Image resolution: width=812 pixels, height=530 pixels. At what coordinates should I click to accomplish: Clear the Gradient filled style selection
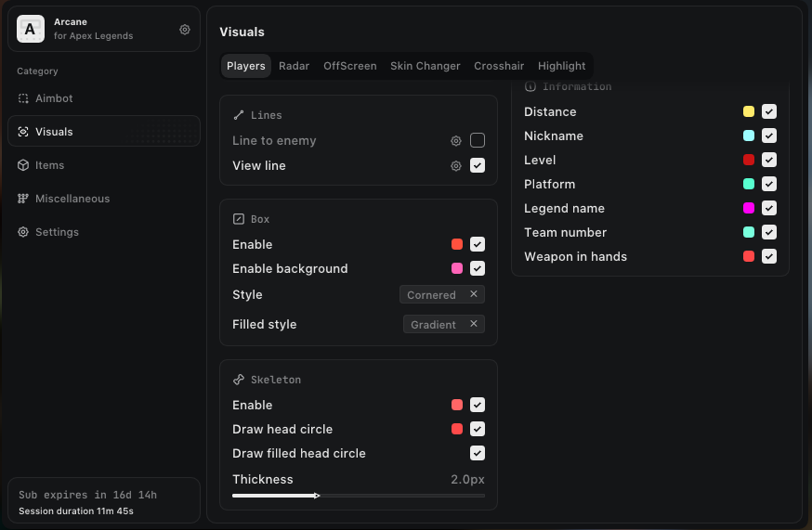click(474, 324)
